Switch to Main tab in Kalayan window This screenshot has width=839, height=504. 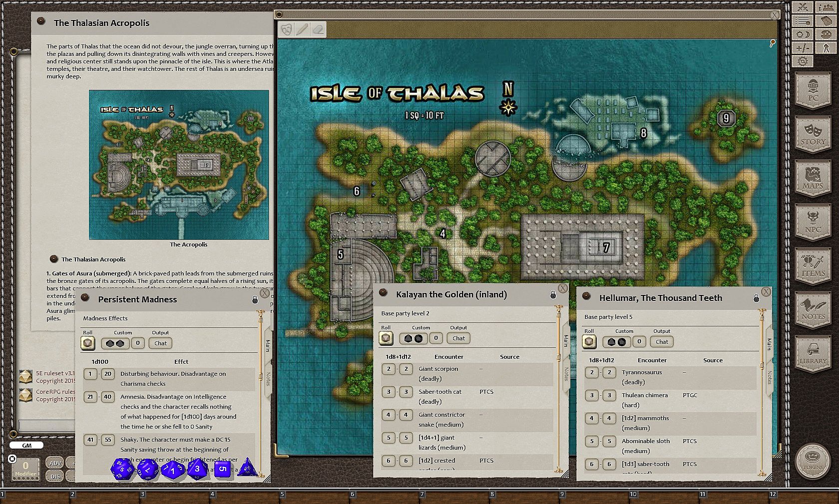[x=565, y=341]
